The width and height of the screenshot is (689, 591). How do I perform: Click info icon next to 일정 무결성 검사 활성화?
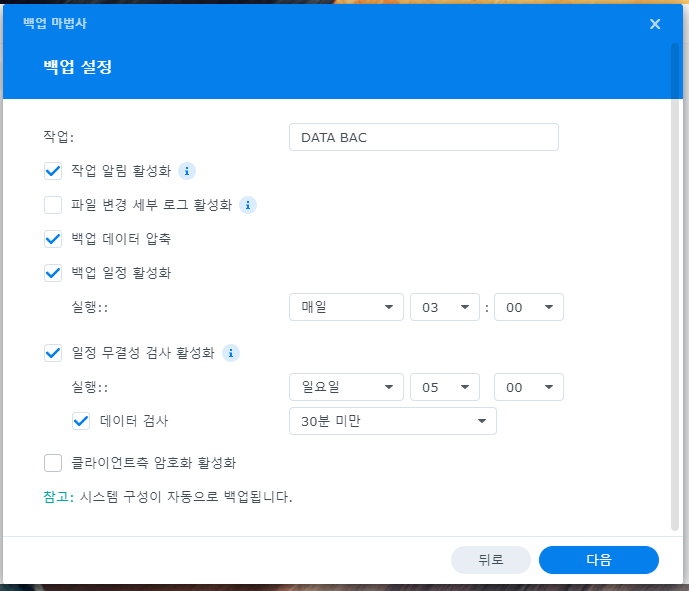click(x=231, y=353)
